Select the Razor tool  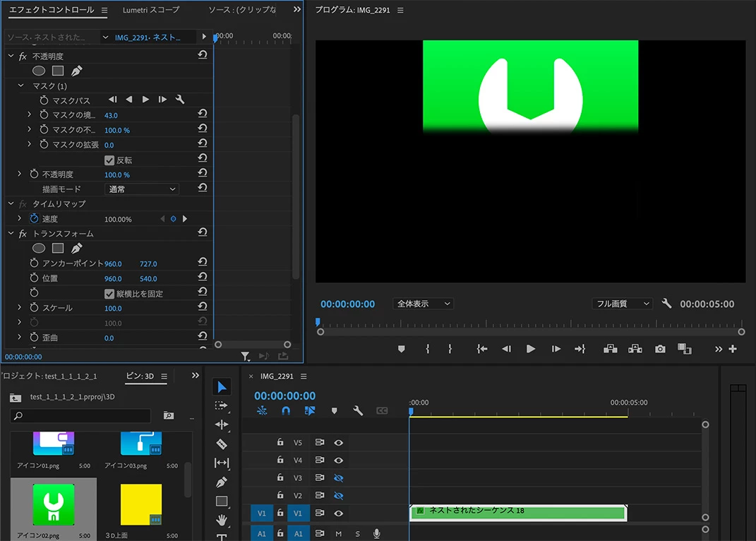pos(222,444)
